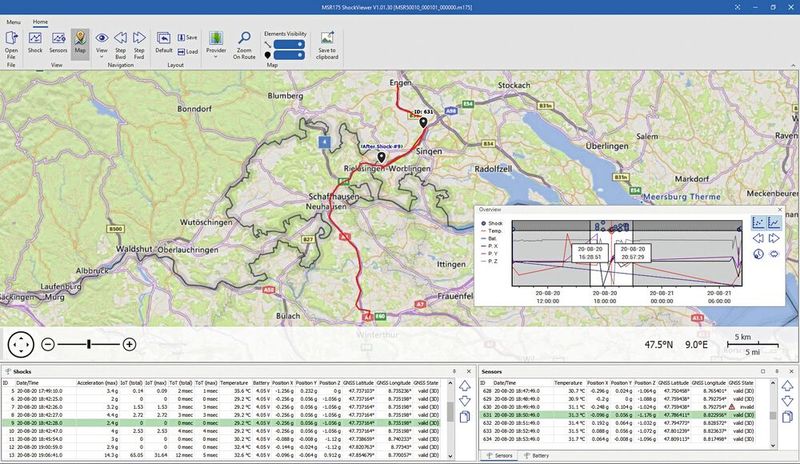The image size is (800, 464).
Task: Step backward in Overview panel
Action: [758, 238]
